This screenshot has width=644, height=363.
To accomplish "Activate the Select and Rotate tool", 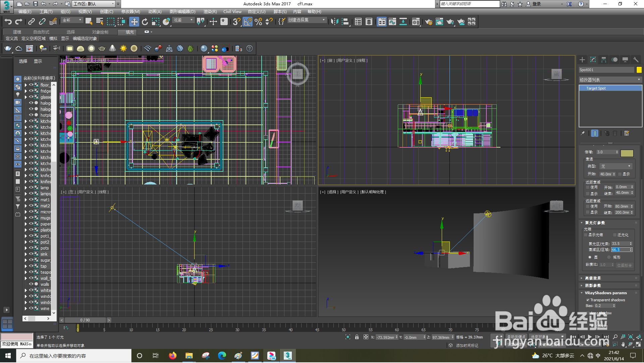I will click(x=145, y=21).
